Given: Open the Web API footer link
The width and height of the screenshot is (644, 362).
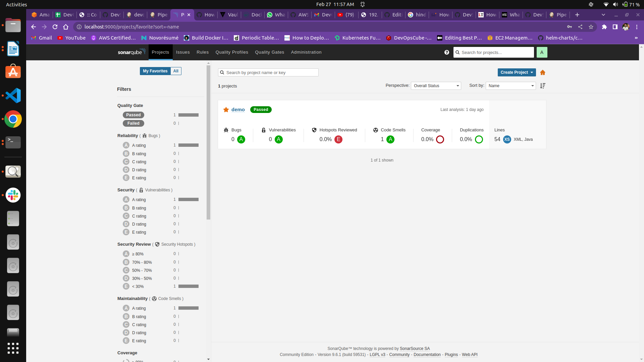Looking at the screenshot, I should 470,355.
